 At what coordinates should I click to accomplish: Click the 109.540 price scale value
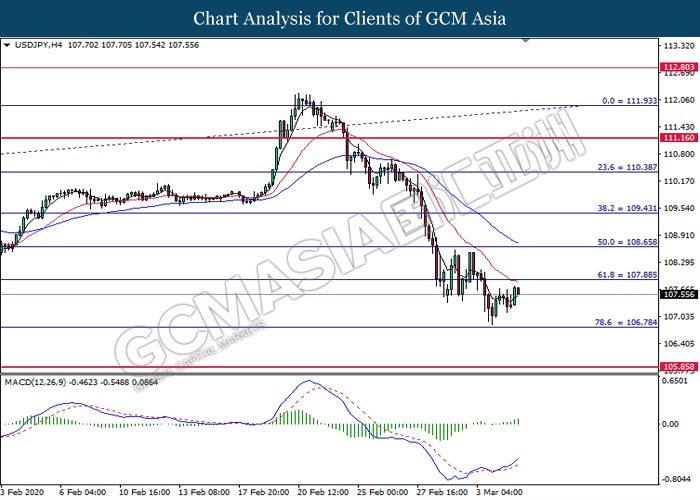(679, 208)
